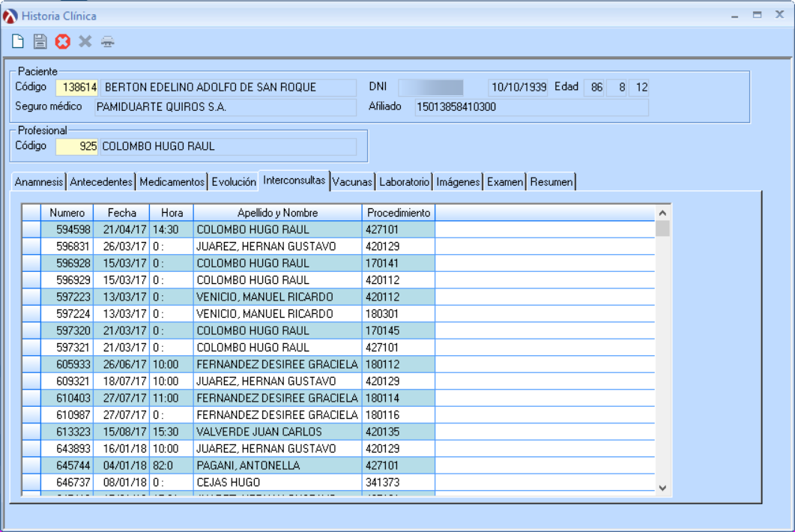Image resolution: width=795 pixels, height=532 pixels.
Task: Select the Evolución tab
Action: coord(234,182)
